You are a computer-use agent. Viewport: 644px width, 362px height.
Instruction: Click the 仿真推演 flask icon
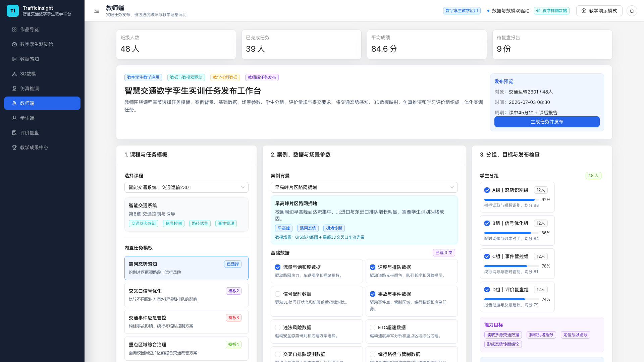pos(14,88)
